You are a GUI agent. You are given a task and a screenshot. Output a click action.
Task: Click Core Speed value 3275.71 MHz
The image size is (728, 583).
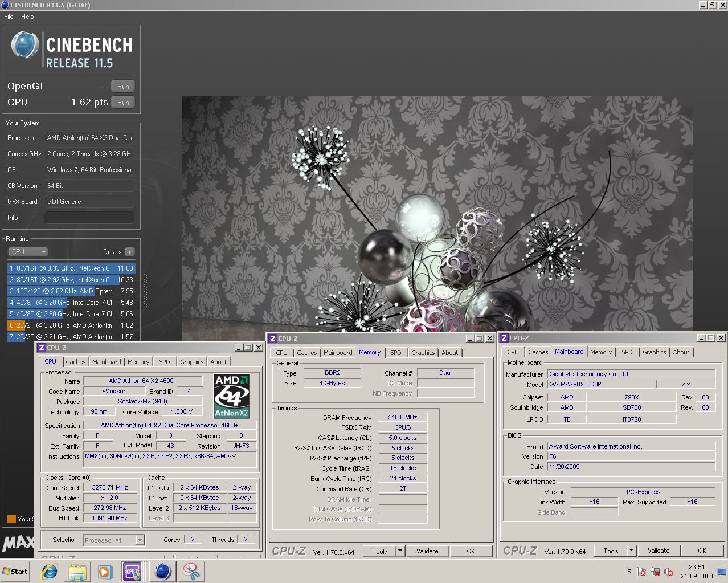(110, 488)
